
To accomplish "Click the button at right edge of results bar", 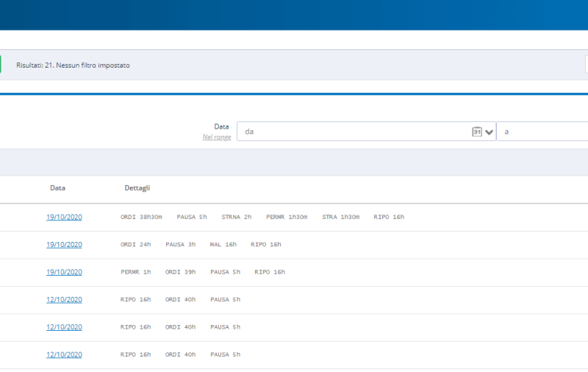I will pos(586,65).
